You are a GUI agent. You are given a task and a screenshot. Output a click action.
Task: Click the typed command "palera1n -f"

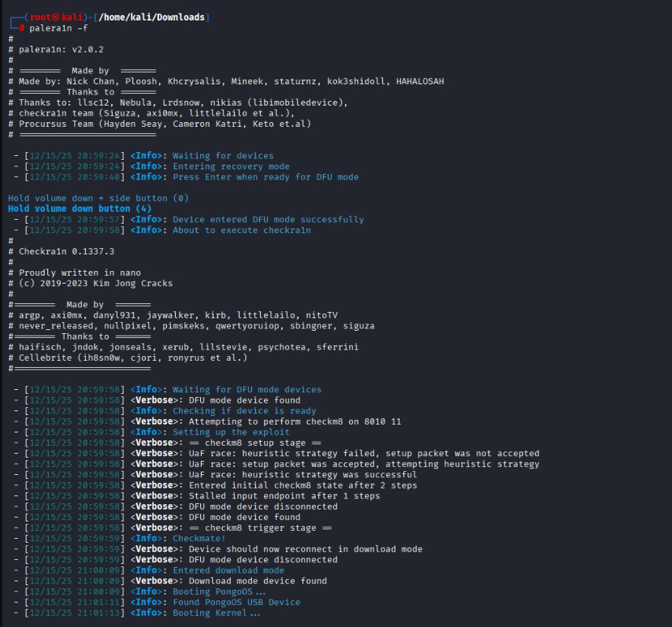[58, 28]
